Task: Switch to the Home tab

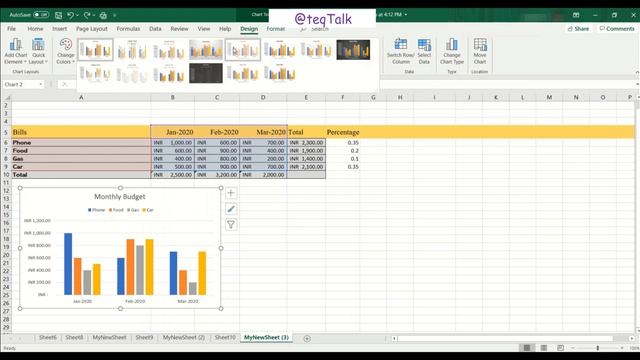Action: tap(35, 29)
